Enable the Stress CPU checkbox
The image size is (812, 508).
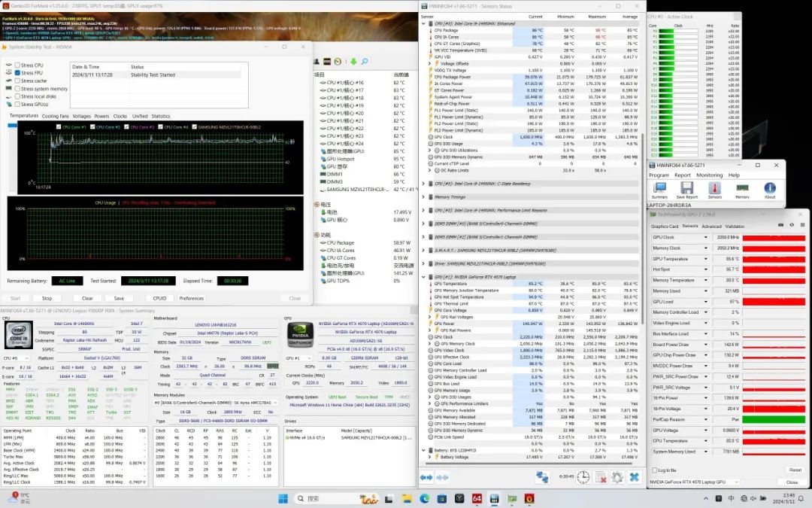[x=18, y=65]
